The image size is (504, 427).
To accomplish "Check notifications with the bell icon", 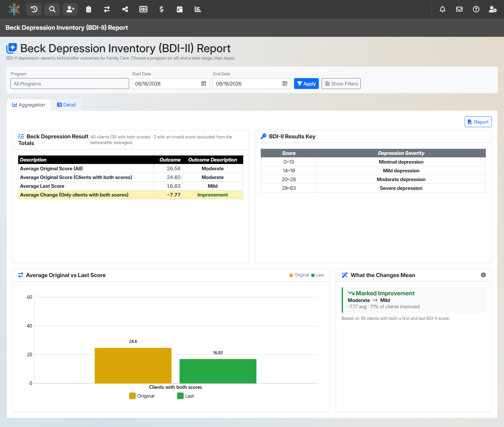I will [x=442, y=9].
